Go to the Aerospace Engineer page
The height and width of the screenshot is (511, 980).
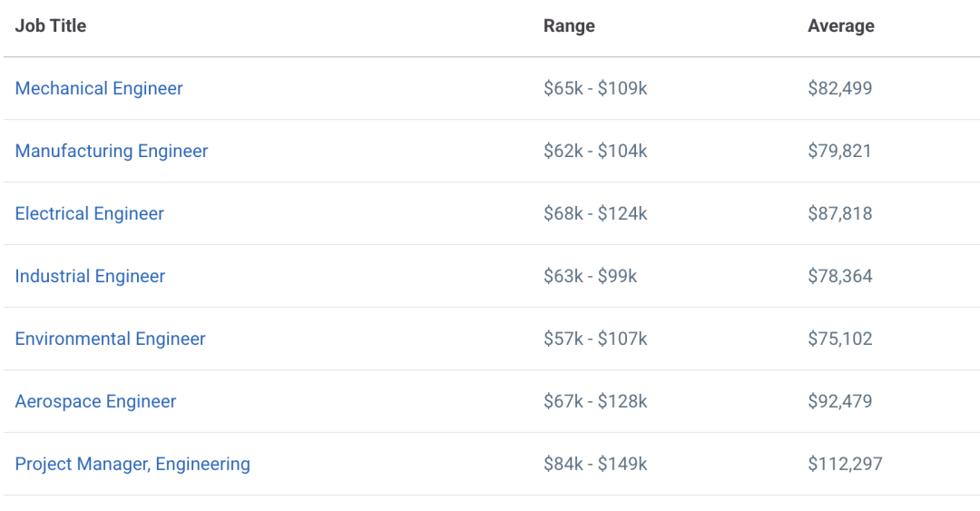[x=95, y=401]
